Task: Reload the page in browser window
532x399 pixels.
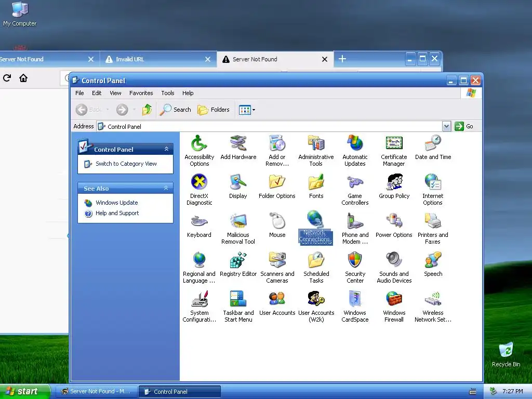Action: 7,78
